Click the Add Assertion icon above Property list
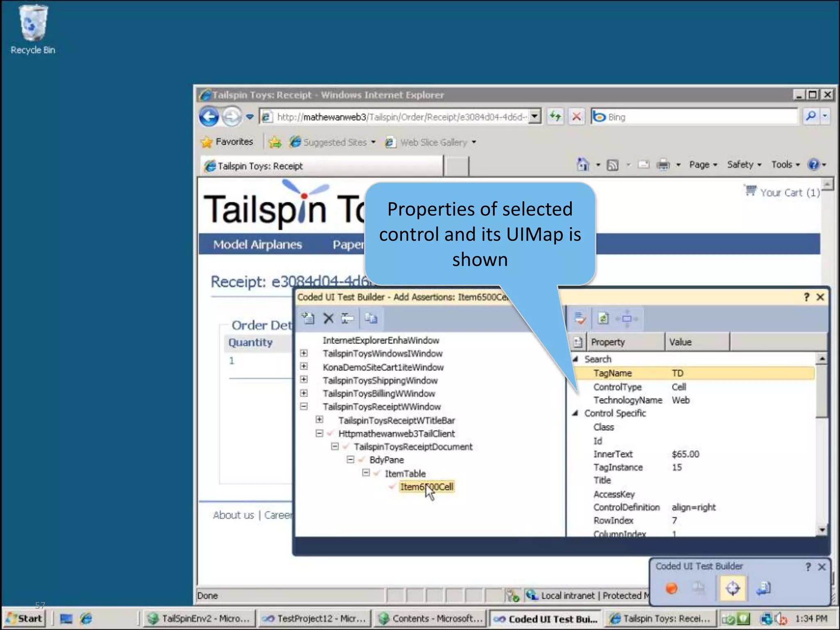This screenshot has height=630, width=840. 580,318
